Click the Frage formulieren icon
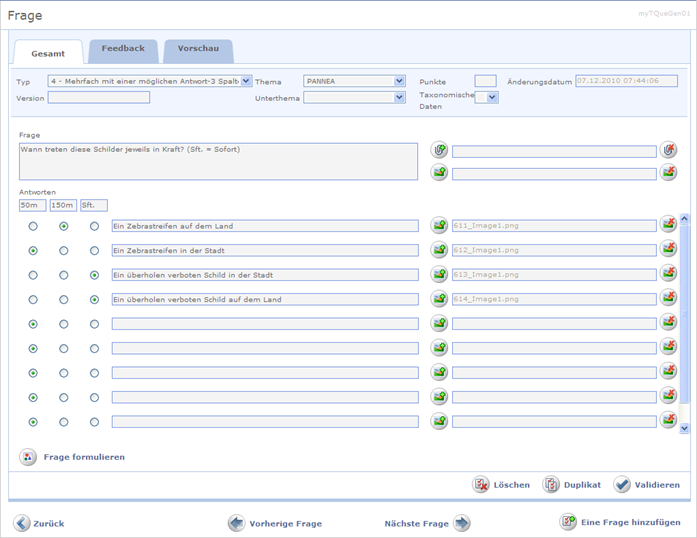Viewport: 697px width, 538px height. [28, 456]
